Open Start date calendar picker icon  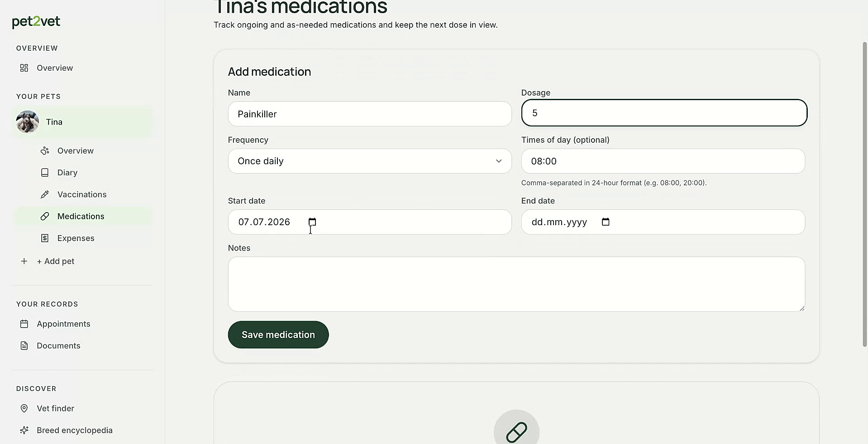(x=312, y=222)
